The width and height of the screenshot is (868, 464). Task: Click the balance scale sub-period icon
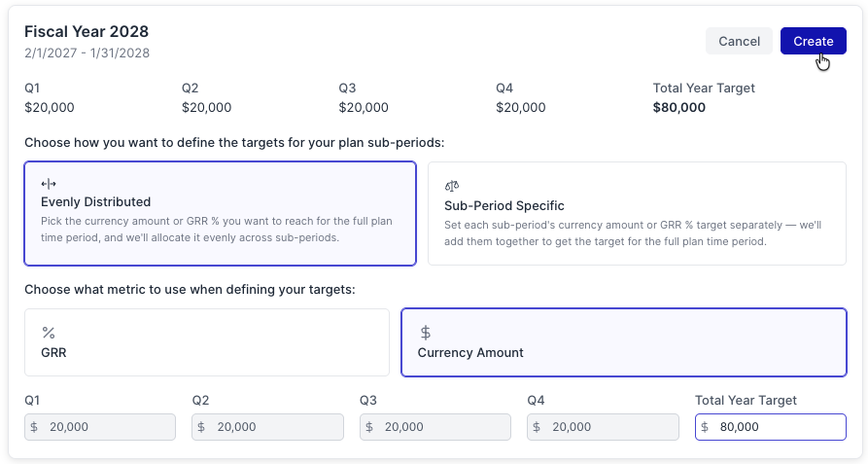click(451, 186)
